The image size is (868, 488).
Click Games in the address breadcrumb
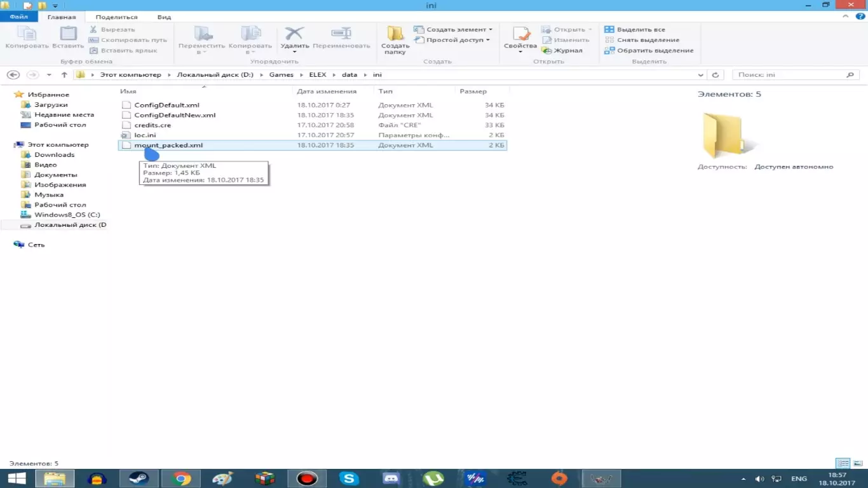pos(281,74)
